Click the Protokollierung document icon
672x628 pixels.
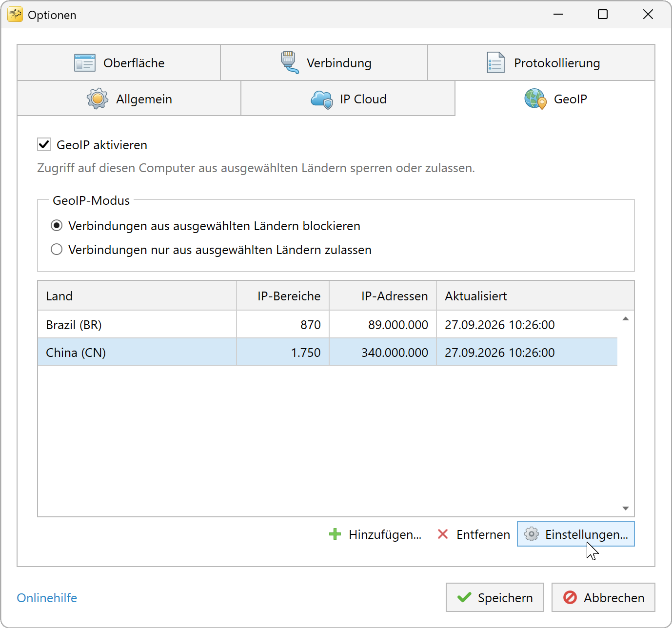[496, 62]
